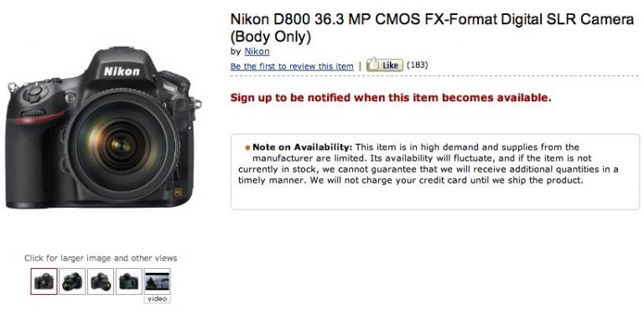Select the first front-view camera thumbnail
This screenshot has height=309, width=644.
pyautogui.click(x=44, y=281)
